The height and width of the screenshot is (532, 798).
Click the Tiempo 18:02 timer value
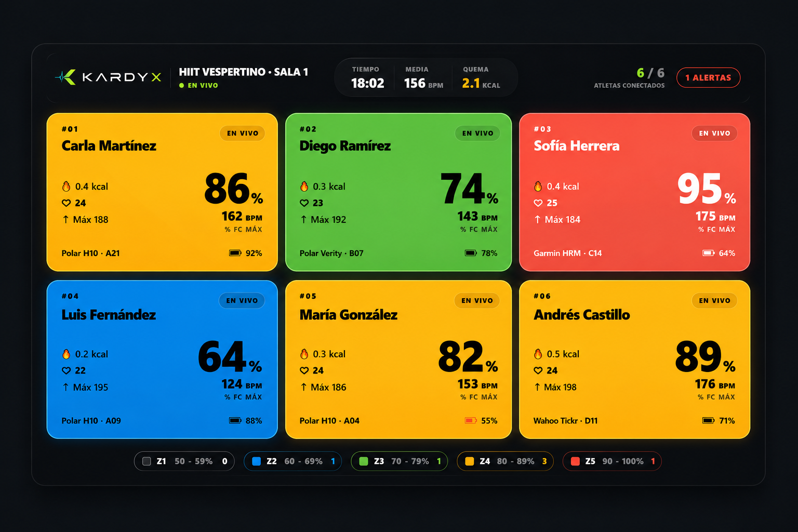(367, 83)
